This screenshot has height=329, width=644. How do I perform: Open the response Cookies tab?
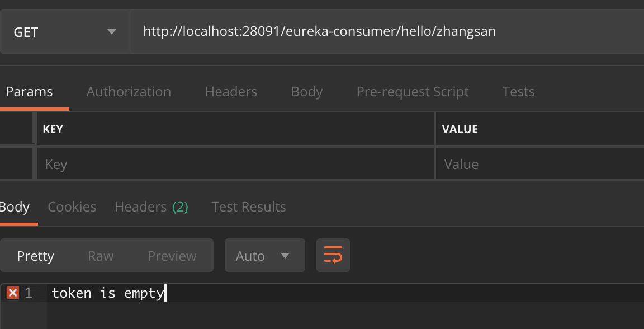(x=72, y=207)
